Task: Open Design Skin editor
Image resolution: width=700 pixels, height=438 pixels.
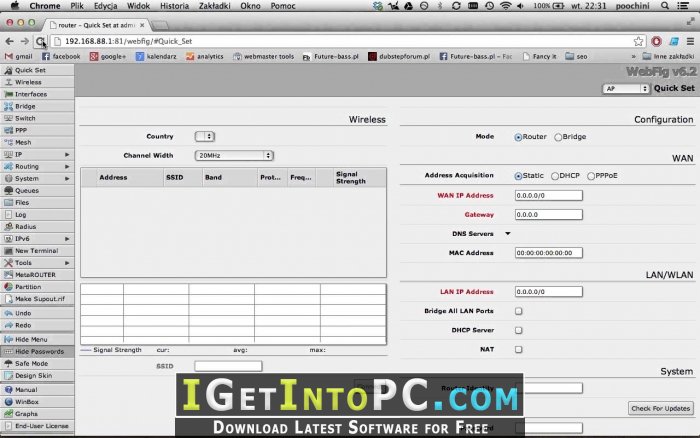Action: coord(37,375)
